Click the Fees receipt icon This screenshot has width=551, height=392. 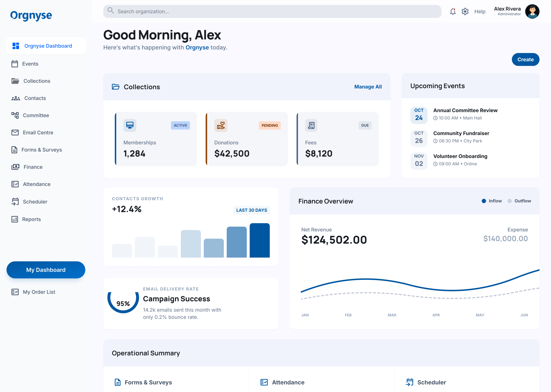pyautogui.click(x=311, y=125)
